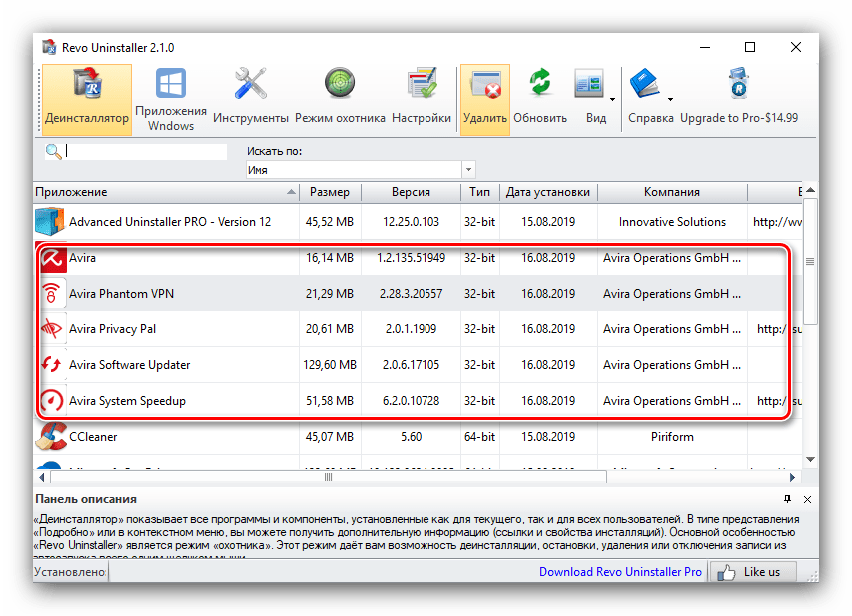Image resolution: width=852 pixels, height=616 pixels.
Task: Click the size value 129,60 MB
Action: pyautogui.click(x=330, y=365)
